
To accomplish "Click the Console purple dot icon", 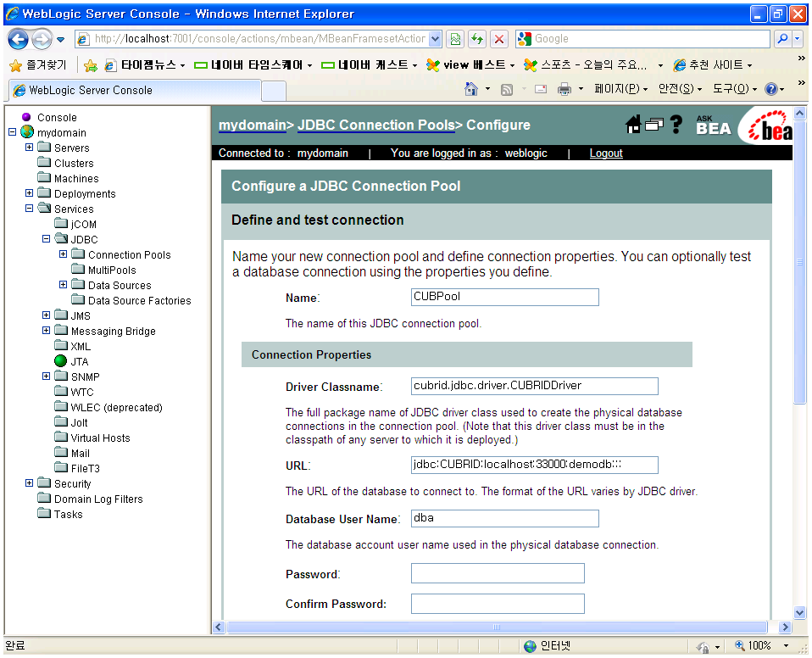I will point(26,117).
